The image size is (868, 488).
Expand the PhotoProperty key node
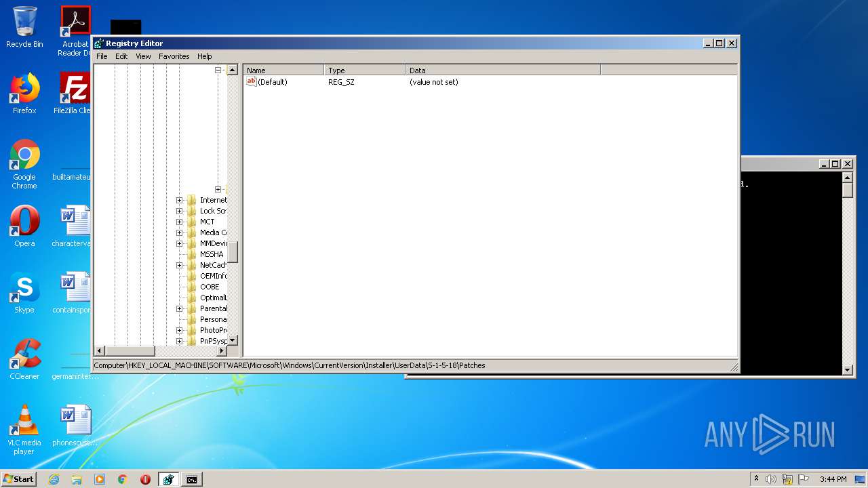[179, 330]
